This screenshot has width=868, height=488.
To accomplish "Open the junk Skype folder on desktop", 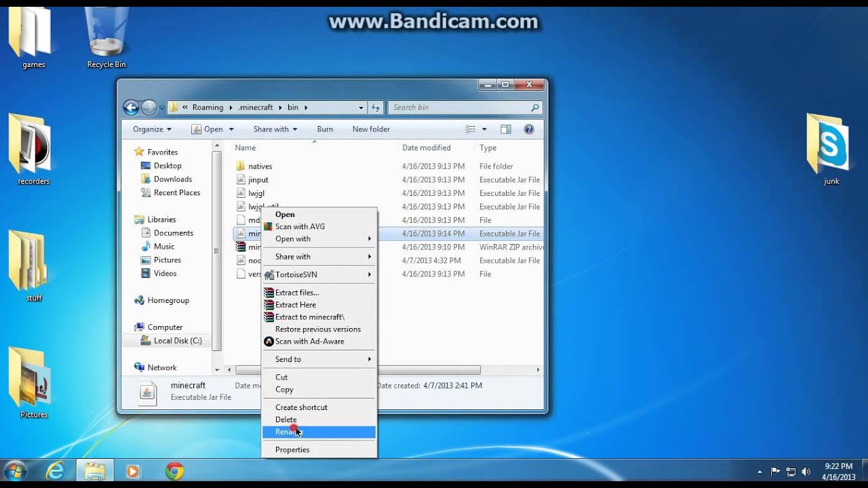I will click(830, 149).
